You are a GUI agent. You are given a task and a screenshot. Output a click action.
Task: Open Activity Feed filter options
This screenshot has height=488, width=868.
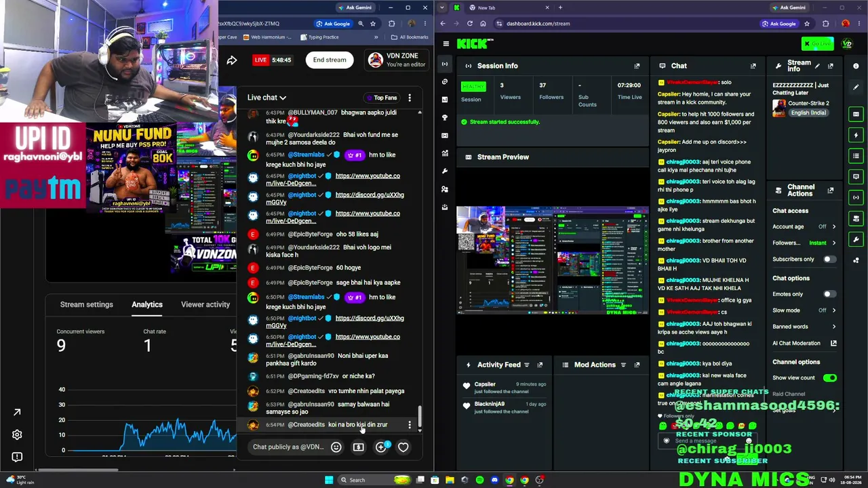(x=527, y=365)
